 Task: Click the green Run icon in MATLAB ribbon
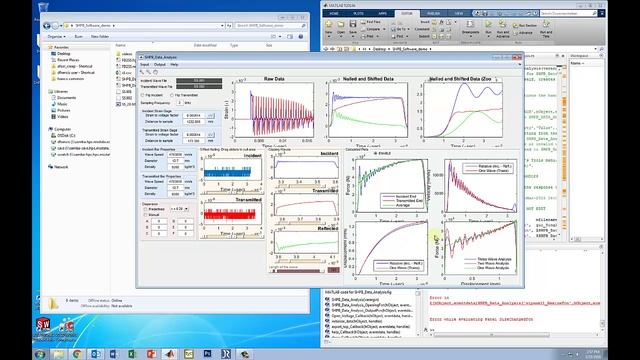coord(488,24)
